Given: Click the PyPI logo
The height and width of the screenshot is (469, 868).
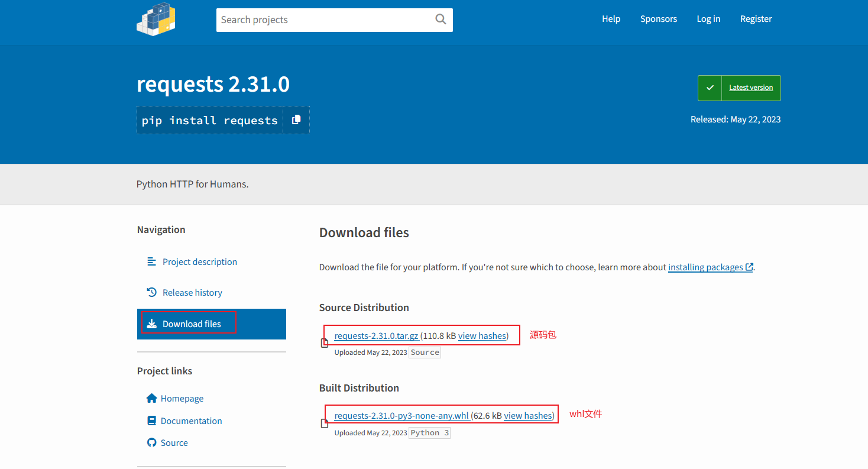Looking at the screenshot, I should (x=156, y=19).
